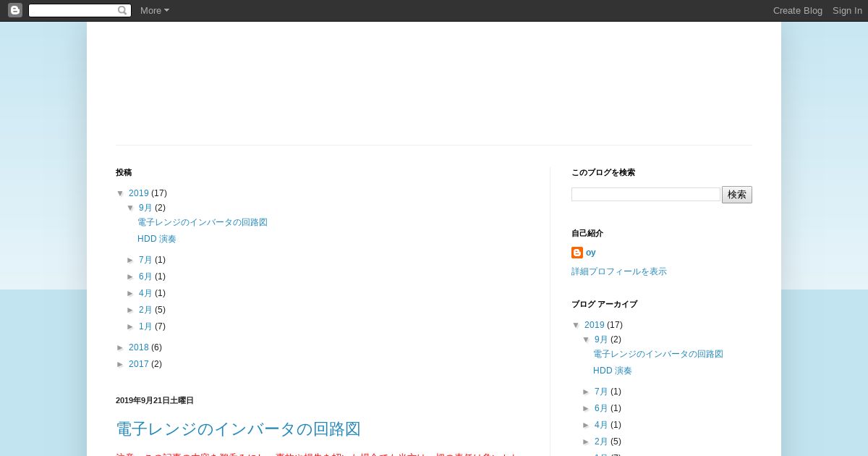Click the Create Blog link
Viewport: 868px width, 456px height.
coord(797,10)
